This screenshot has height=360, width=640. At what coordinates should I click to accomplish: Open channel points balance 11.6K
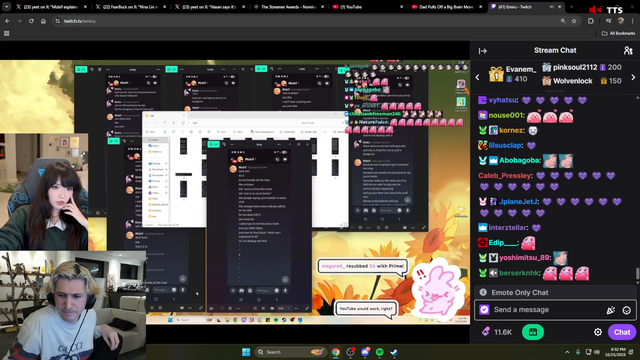click(x=497, y=332)
